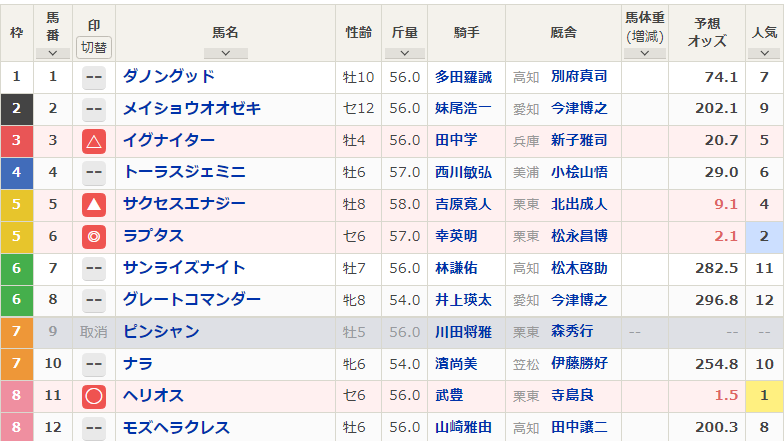Click the odds value 9.1 for サクセスエナジー

726,204
